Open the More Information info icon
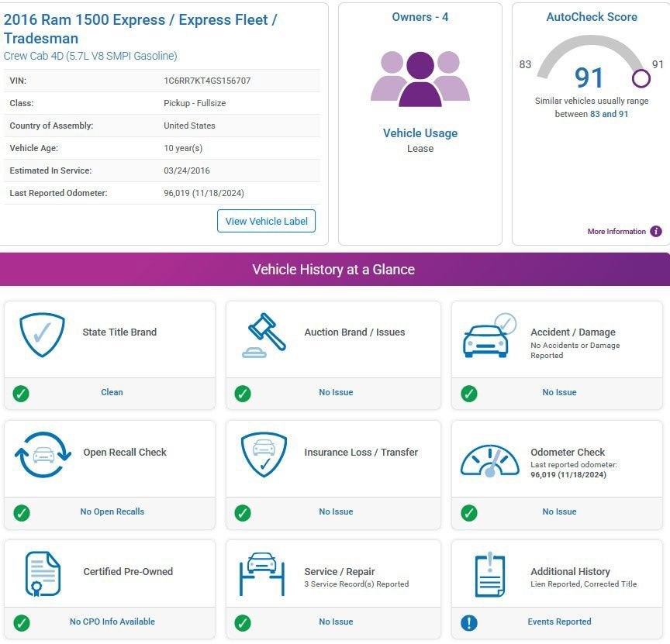This screenshot has height=644, width=670. 656,232
